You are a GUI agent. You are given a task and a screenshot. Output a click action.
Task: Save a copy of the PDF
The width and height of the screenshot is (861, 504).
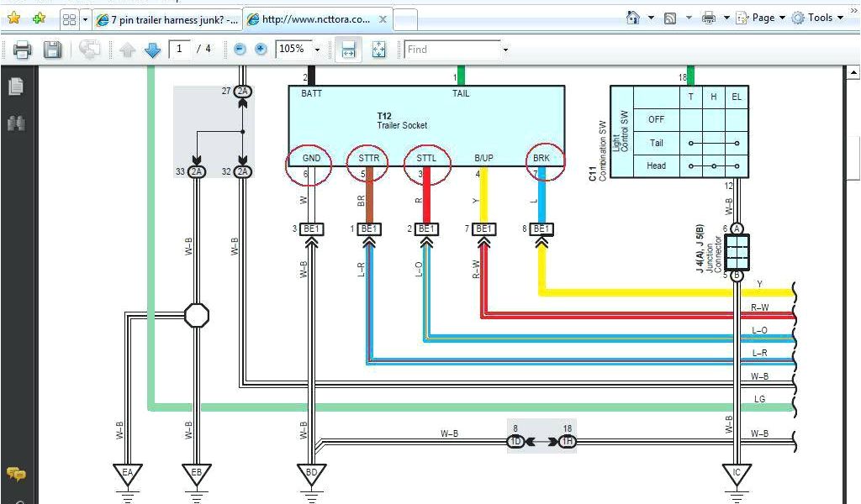pyautogui.click(x=52, y=50)
